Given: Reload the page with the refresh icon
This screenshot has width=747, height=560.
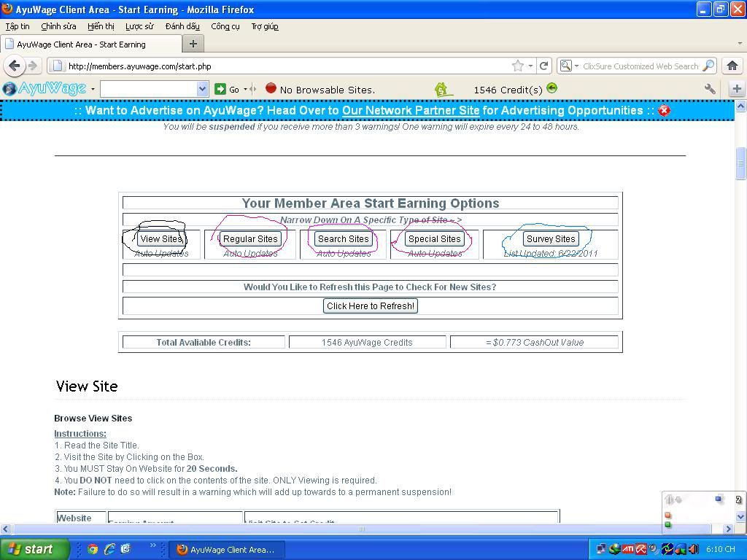Looking at the screenshot, I should (543, 66).
